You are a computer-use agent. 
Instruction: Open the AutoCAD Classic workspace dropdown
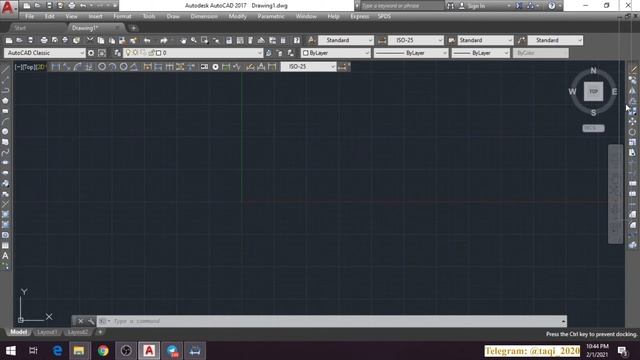[x=45, y=53]
